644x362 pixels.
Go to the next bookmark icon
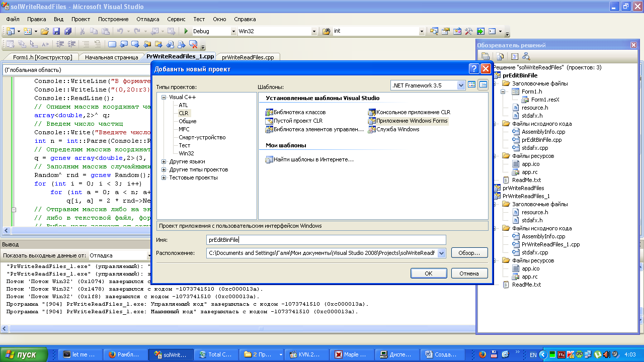(135, 44)
